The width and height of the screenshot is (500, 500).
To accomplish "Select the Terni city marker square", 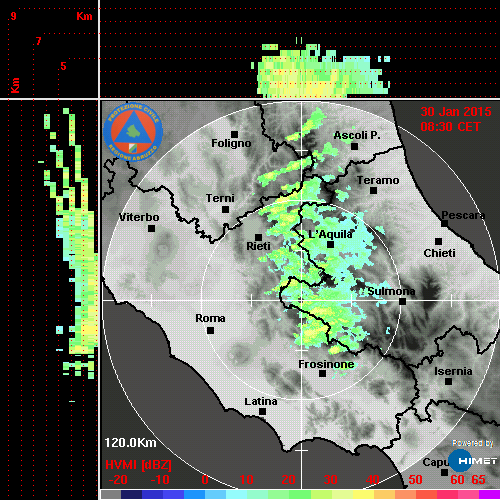I will coord(225,210).
